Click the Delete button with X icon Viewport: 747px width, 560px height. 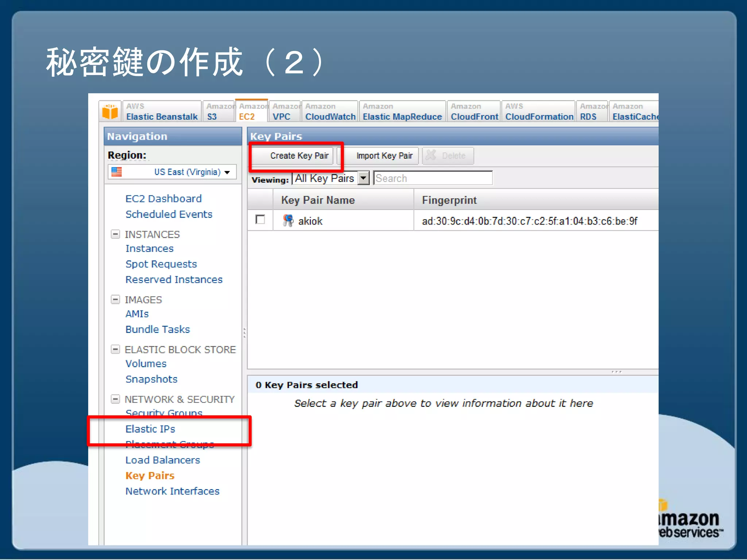click(x=448, y=156)
